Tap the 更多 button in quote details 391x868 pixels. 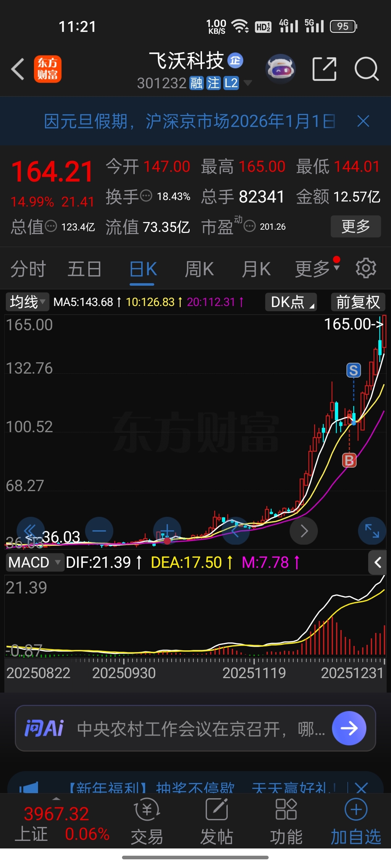pos(356,226)
